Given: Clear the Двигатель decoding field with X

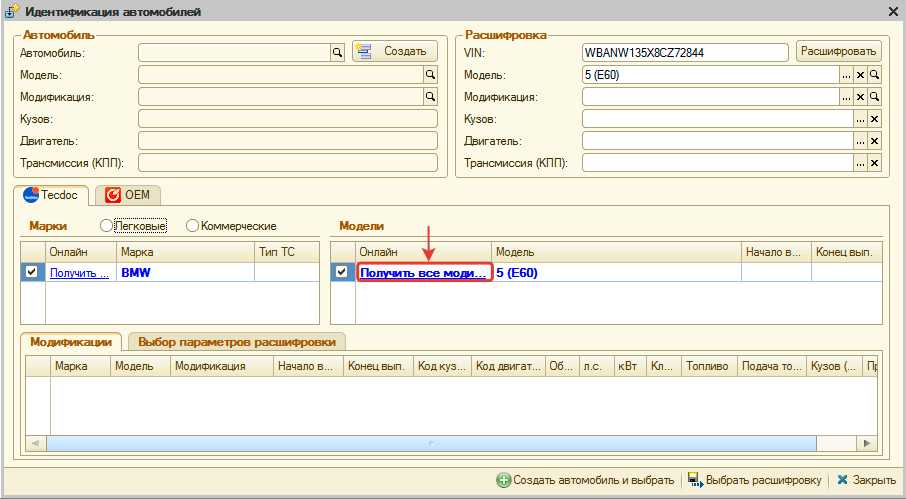Looking at the screenshot, I should click(x=874, y=141).
